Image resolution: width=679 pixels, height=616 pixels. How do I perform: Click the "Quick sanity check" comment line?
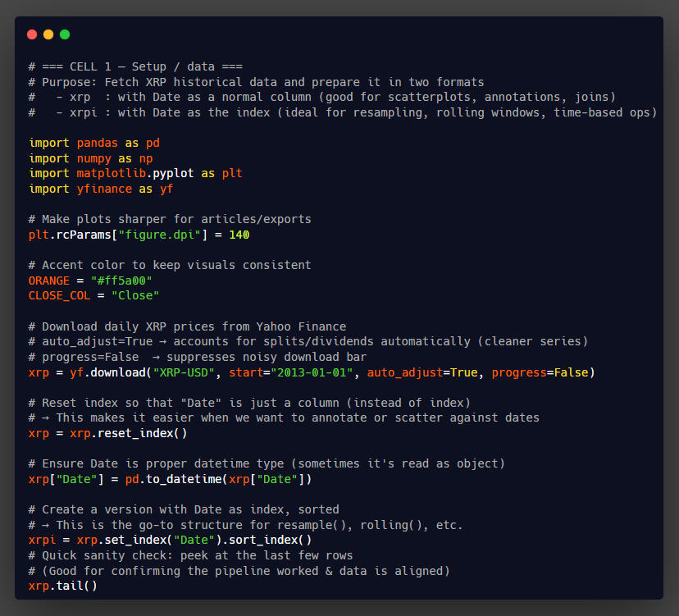(x=190, y=555)
